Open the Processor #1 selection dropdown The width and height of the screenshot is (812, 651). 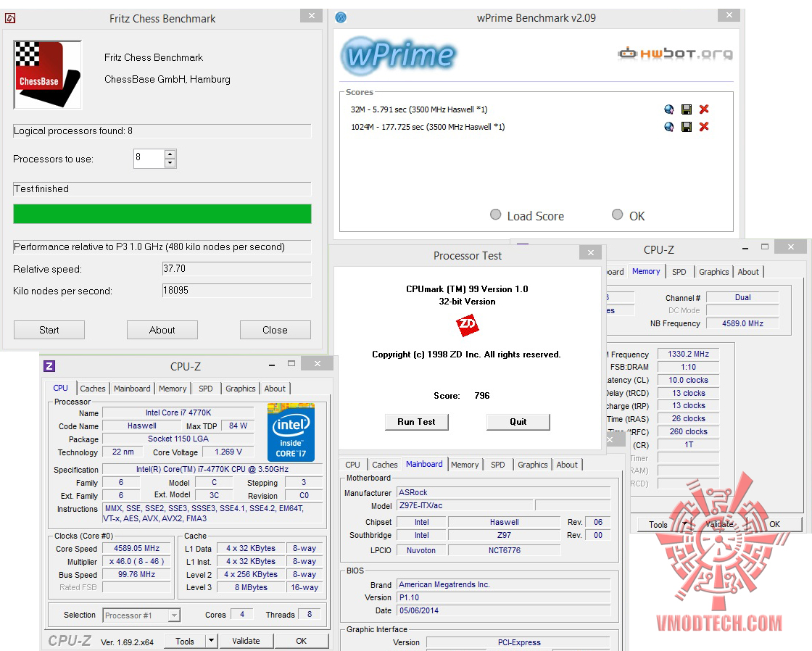tap(175, 615)
